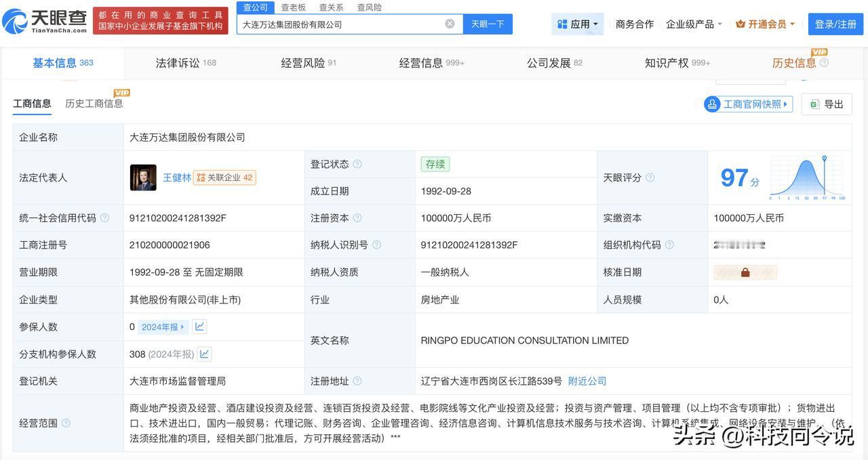
Task: Open 商务合作 link
Action: tap(635, 24)
